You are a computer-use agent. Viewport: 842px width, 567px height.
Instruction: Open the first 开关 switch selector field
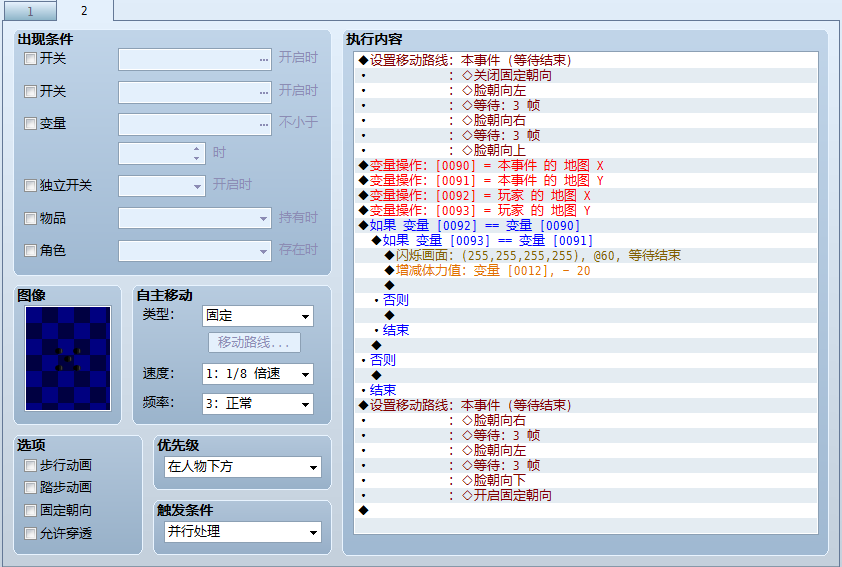point(195,59)
